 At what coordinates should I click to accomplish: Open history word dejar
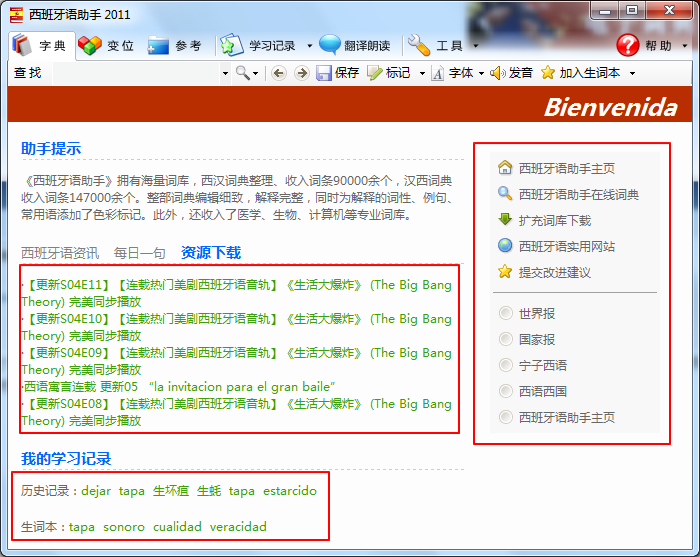coord(96,491)
